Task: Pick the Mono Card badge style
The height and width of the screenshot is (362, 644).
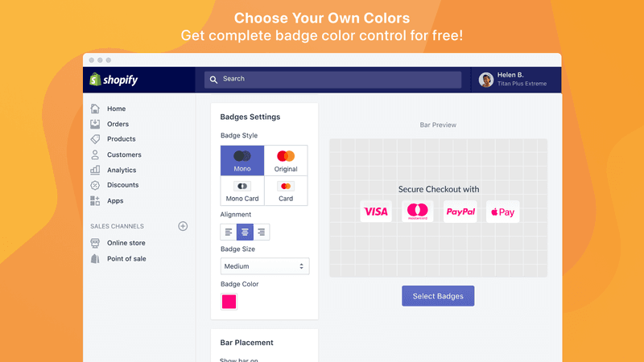Action: click(242, 191)
